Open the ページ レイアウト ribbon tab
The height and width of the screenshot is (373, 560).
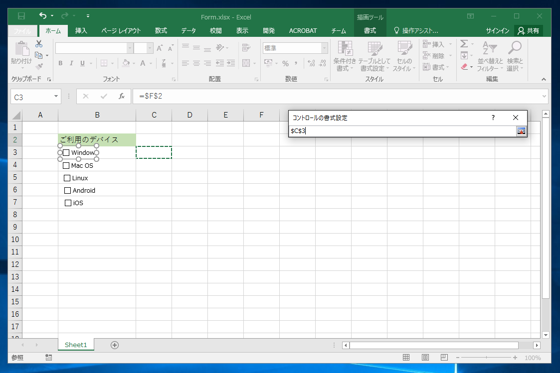pyautogui.click(x=121, y=31)
